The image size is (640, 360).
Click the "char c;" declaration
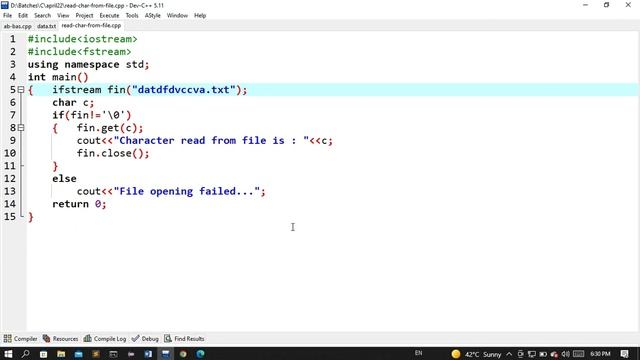73,102
